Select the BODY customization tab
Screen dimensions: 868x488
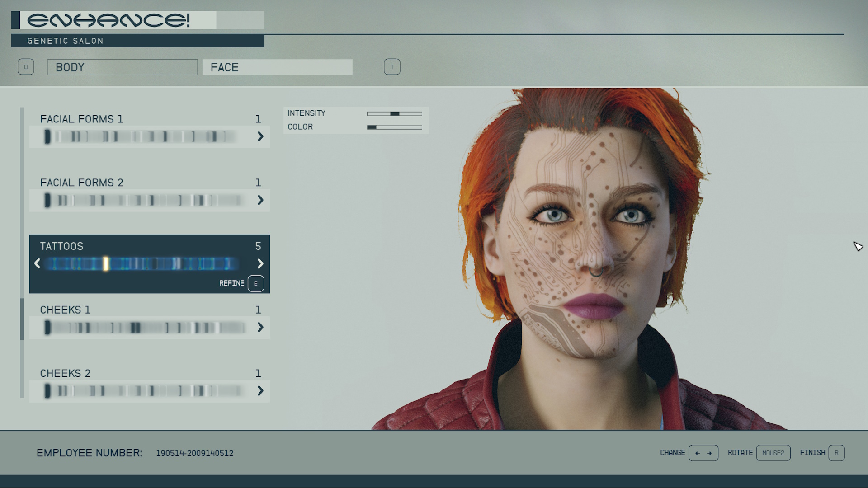coord(123,67)
